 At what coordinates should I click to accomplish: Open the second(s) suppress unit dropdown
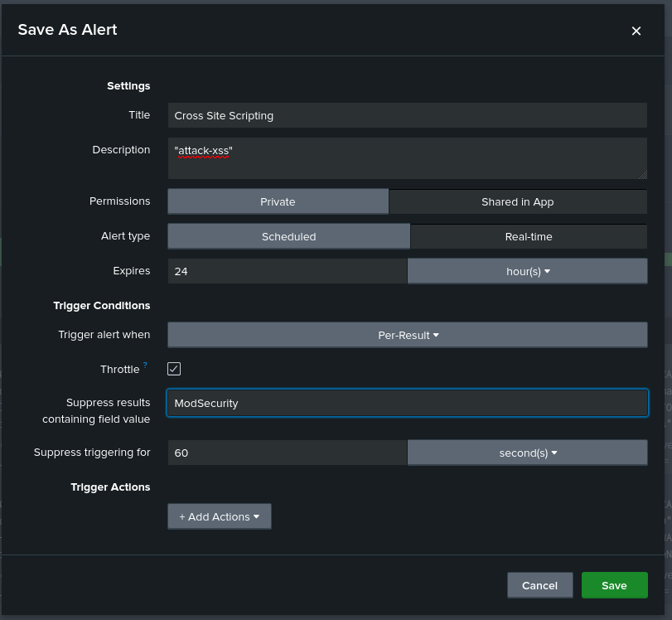click(x=528, y=453)
